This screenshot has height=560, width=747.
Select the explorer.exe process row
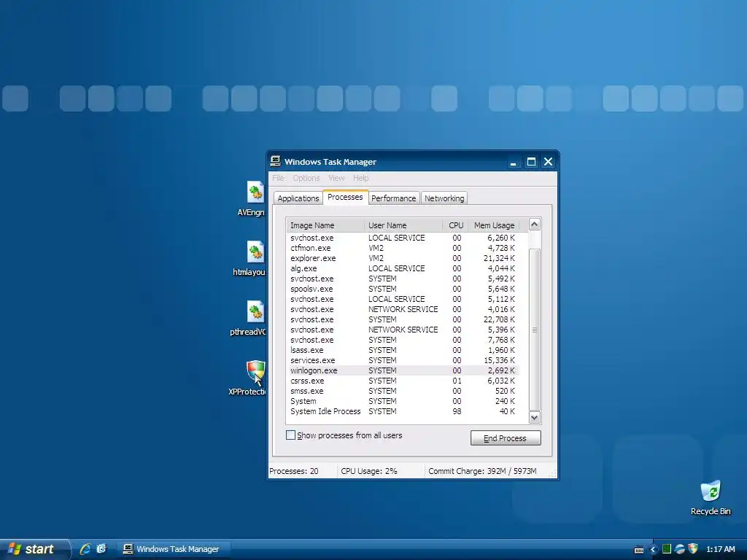coord(403,258)
